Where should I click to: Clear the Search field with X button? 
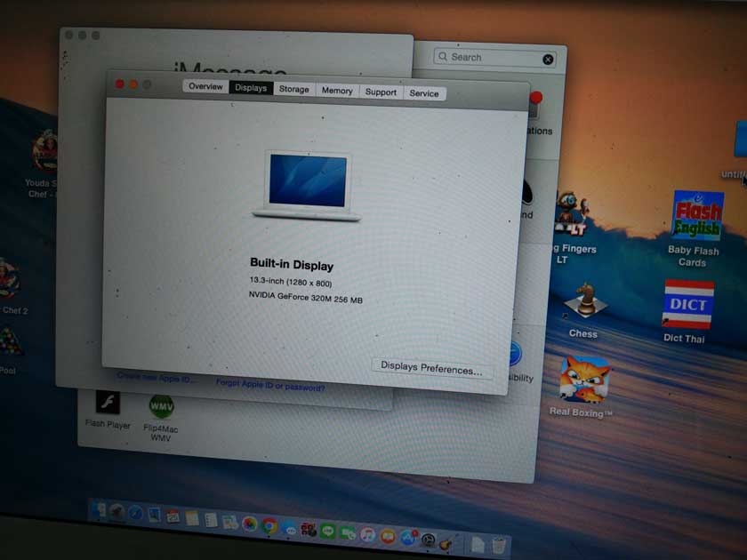(548, 60)
